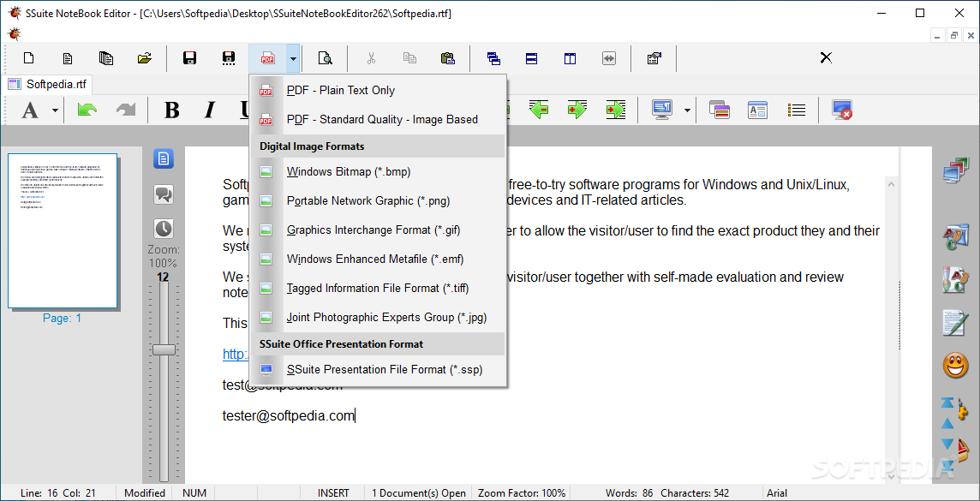Screen dimensions: 980x501
Task: Open print preview with magnifier icon
Action: pos(325,59)
